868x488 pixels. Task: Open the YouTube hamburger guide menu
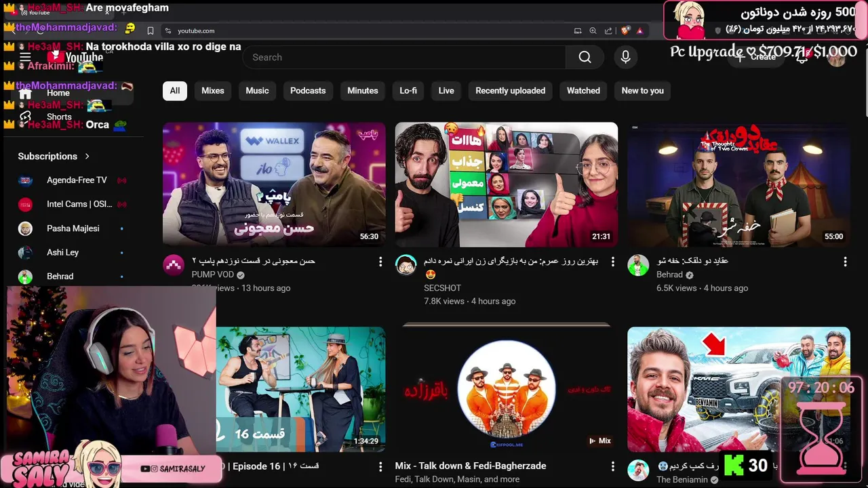[25, 57]
